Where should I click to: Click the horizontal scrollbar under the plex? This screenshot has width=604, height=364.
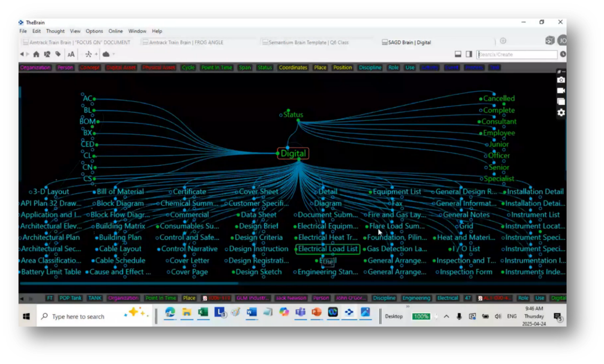pyautogui.click(x=129, y=283)
